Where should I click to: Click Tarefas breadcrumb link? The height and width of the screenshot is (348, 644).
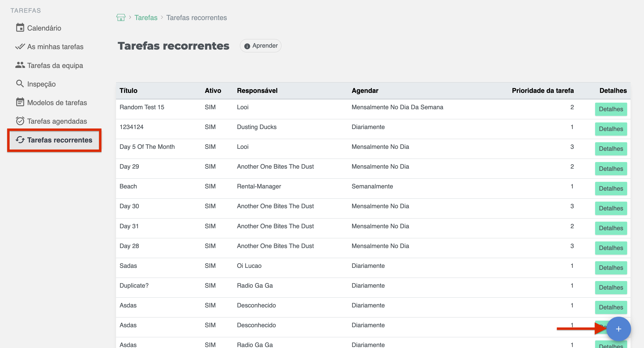[146, 18]
